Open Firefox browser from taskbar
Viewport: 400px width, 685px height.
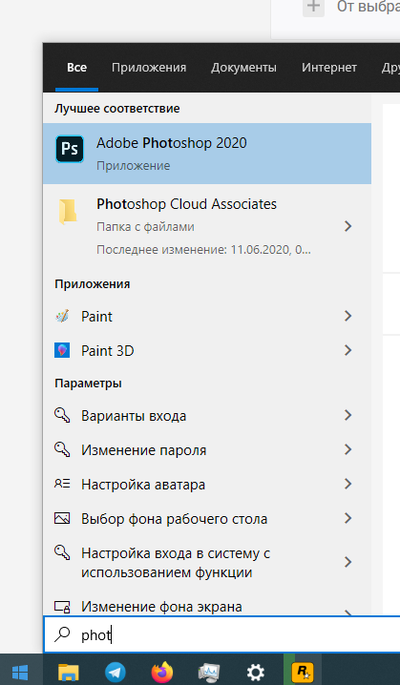(x=162, y=671)
